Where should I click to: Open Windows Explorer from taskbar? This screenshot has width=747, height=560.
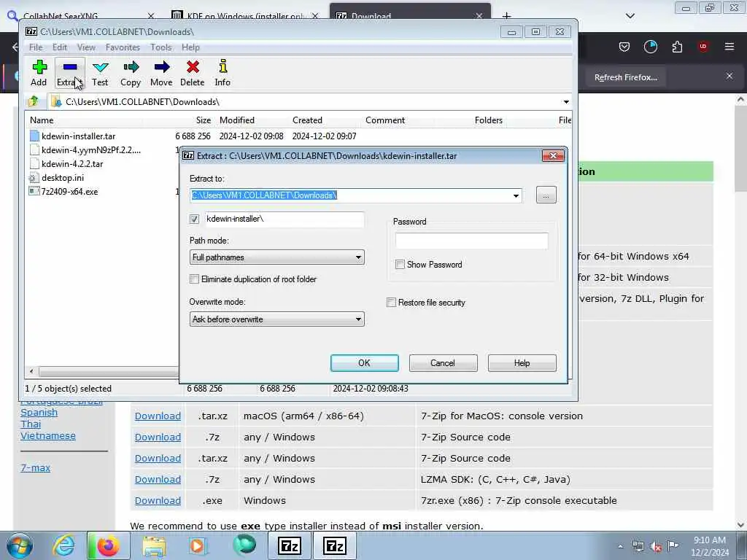pos(153,546)
